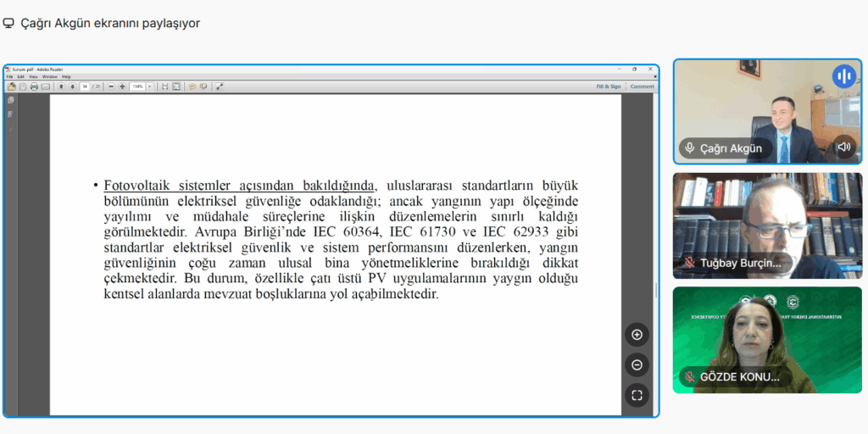This screenshot has height=434, width=868.
Task: Open the page thumbnails side panel
Action: click(11, 100)
